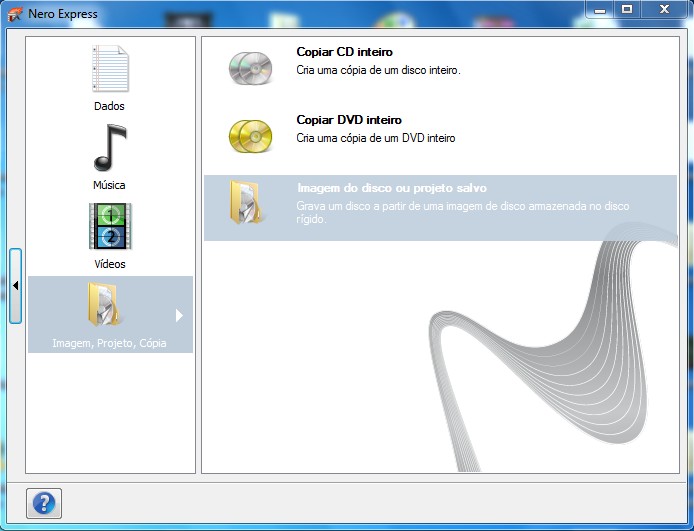
Task: Click the silver discs Copiar CD icon
Action: [x=249, y=66]
